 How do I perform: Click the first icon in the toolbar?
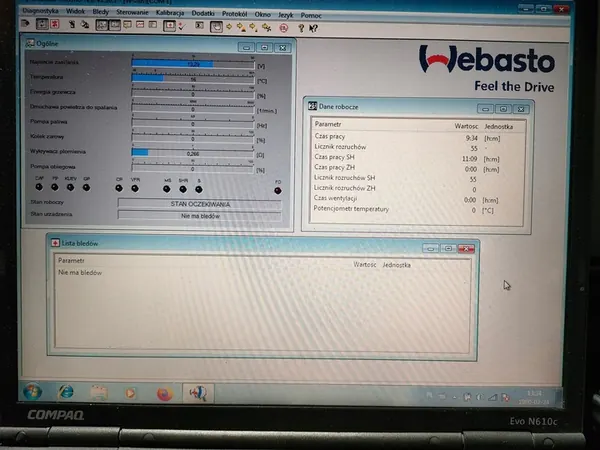[x=27, y=23]
